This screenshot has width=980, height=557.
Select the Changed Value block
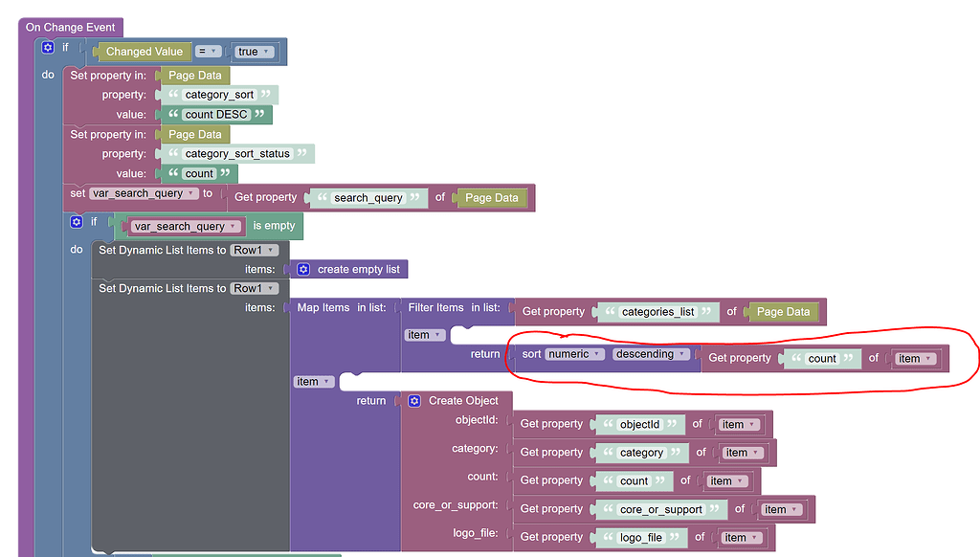(144, 52)
